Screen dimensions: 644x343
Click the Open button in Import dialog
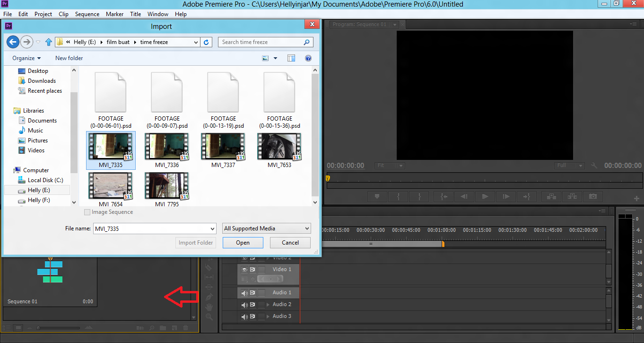coord(243,243)
